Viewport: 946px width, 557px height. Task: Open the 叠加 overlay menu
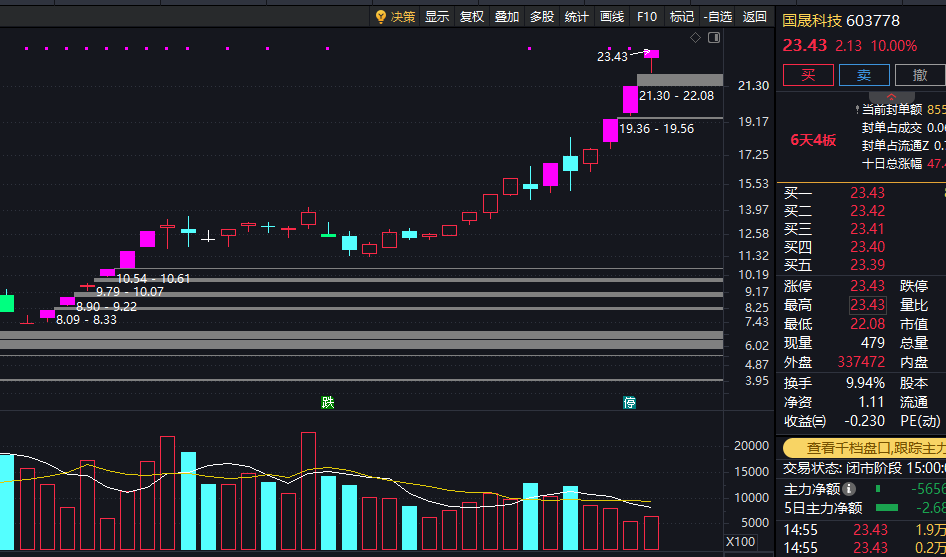507,17
